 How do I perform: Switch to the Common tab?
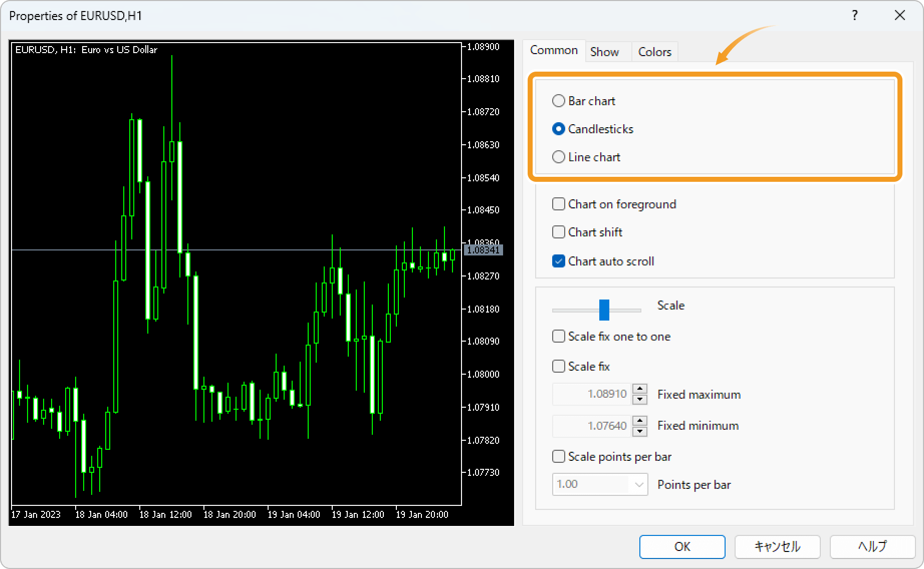554,51
